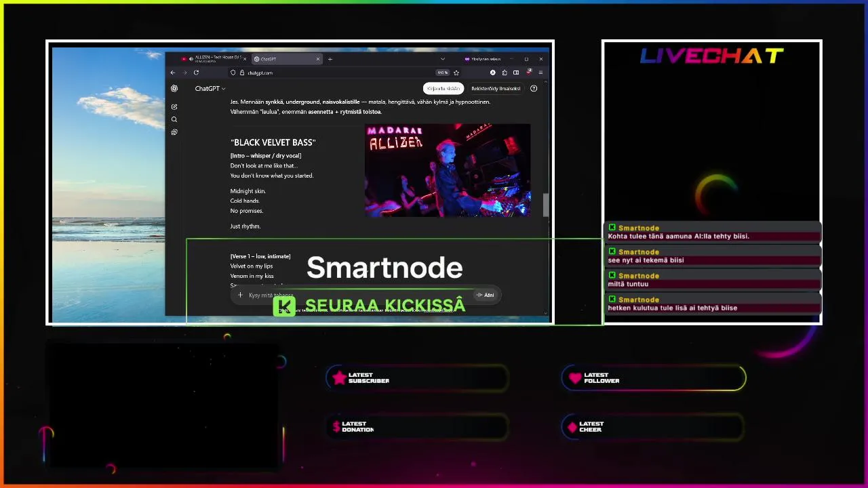The width and height of the screenshot is (868, 488).
Task: Click the LIVECHAT panel title
Action: pos(712,56)
